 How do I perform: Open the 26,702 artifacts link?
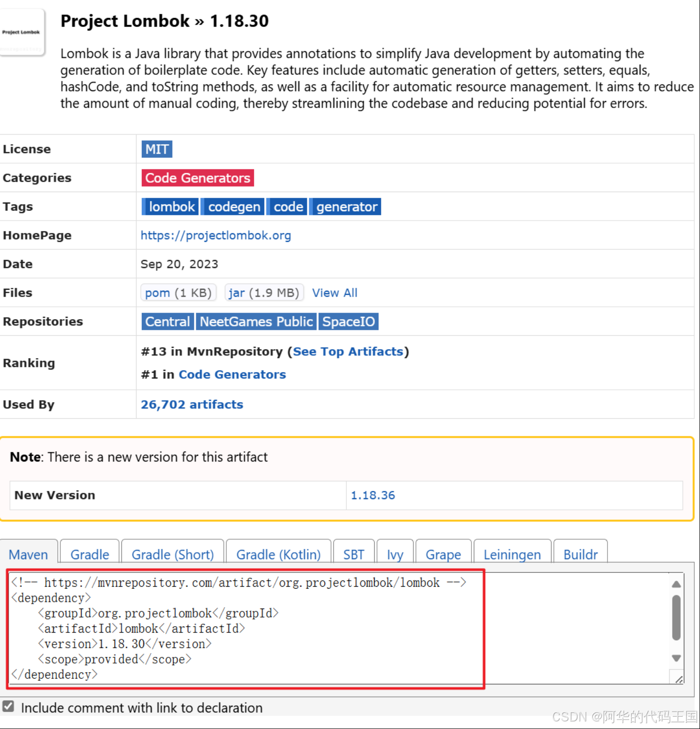coord(192,404)
